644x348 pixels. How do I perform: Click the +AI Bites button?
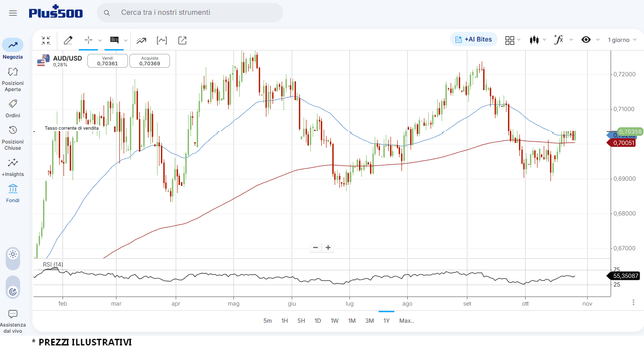tap(474, 40)
